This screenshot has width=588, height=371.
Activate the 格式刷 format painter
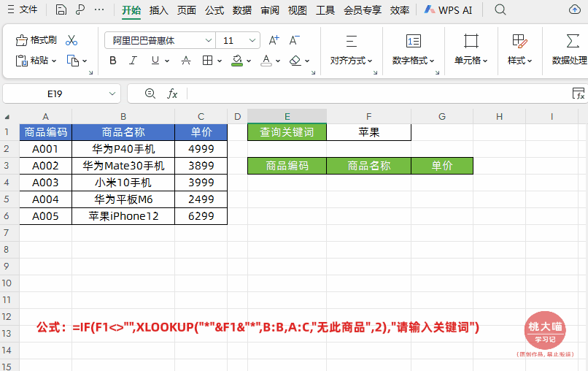(36, 40)
